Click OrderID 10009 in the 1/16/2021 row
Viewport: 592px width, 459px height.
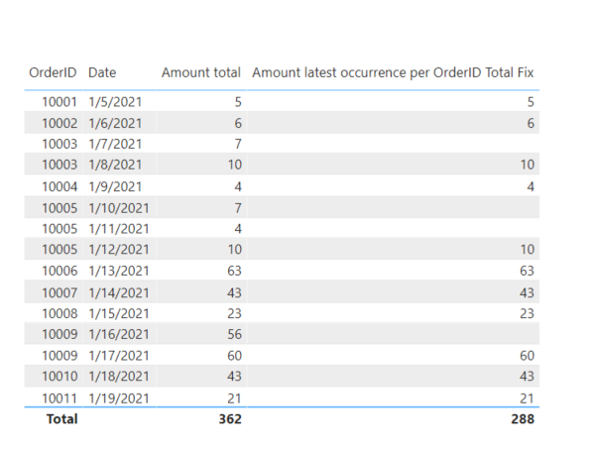(x=59, y=334)
